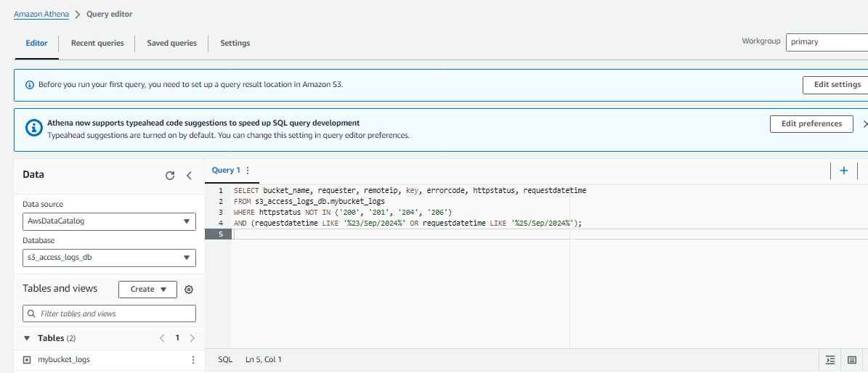Image resolution: width=868 pixels, height=373 pixels.
Task: Click the FROM s3_access_logs_db.mybucket_logs line
Action: 309,202
